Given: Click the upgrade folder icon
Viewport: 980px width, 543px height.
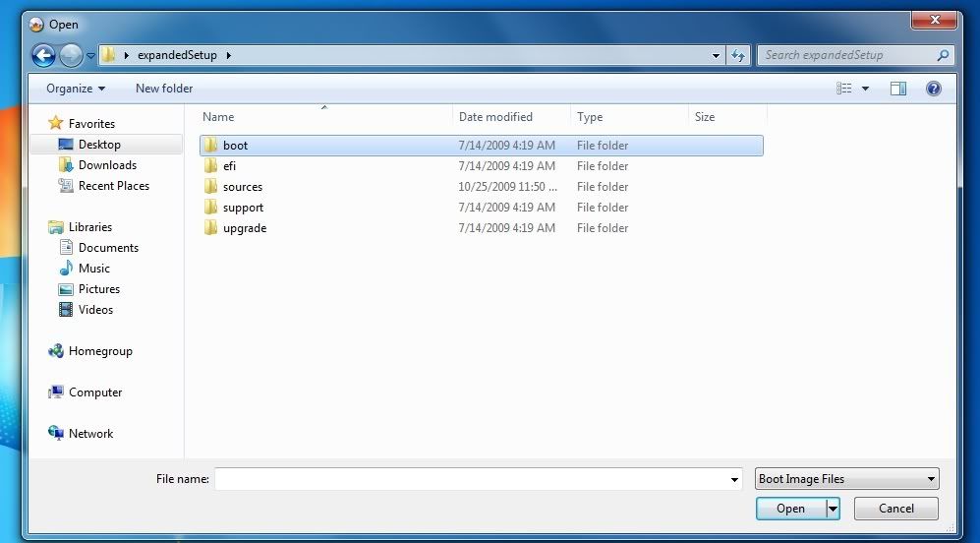Looking at the screenshot, I should coord(210,227).
